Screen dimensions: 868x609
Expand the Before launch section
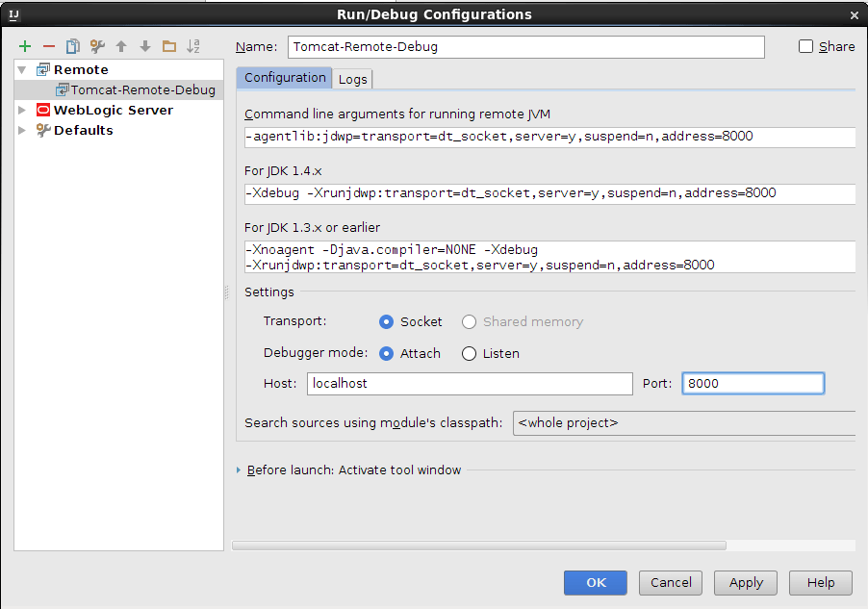point(240,470)
